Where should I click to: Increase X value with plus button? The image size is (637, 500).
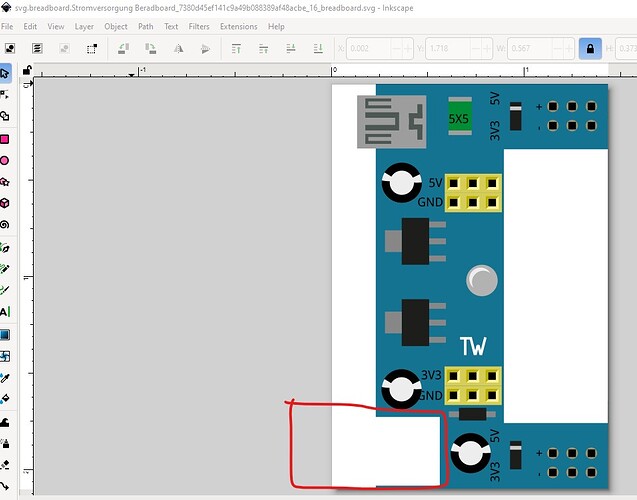tap(407, 48)
